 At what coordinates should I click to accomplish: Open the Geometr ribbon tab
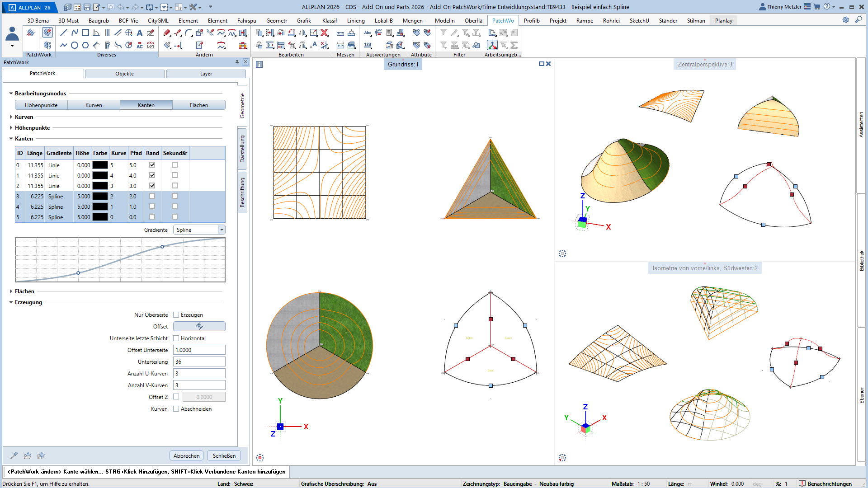point(276,21)
